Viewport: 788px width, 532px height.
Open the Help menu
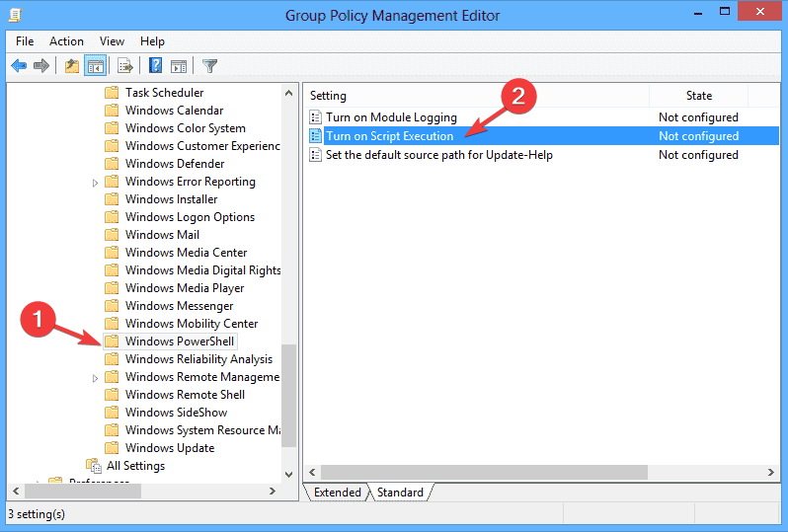click(x=152, y=41)
